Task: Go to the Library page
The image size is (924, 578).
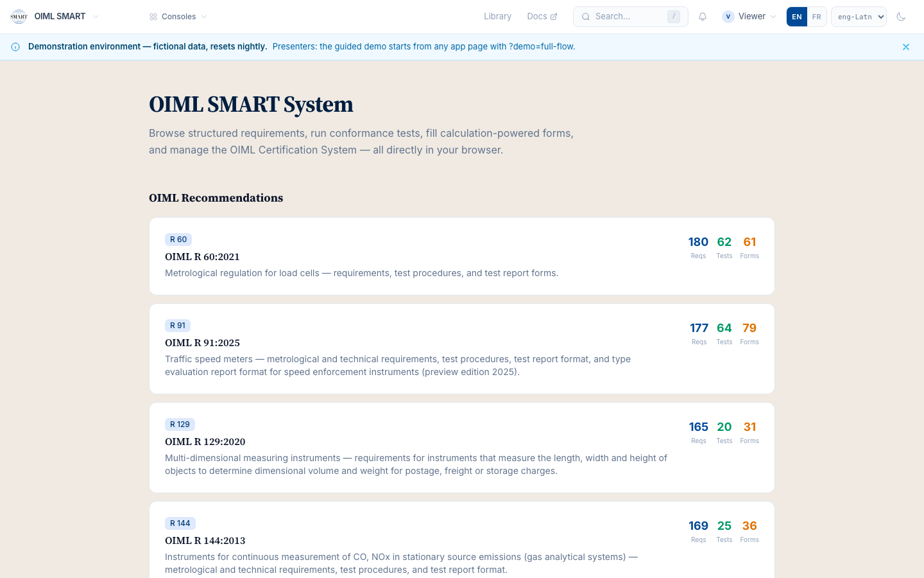Action: pyautogui.click(x=497, y=17)
